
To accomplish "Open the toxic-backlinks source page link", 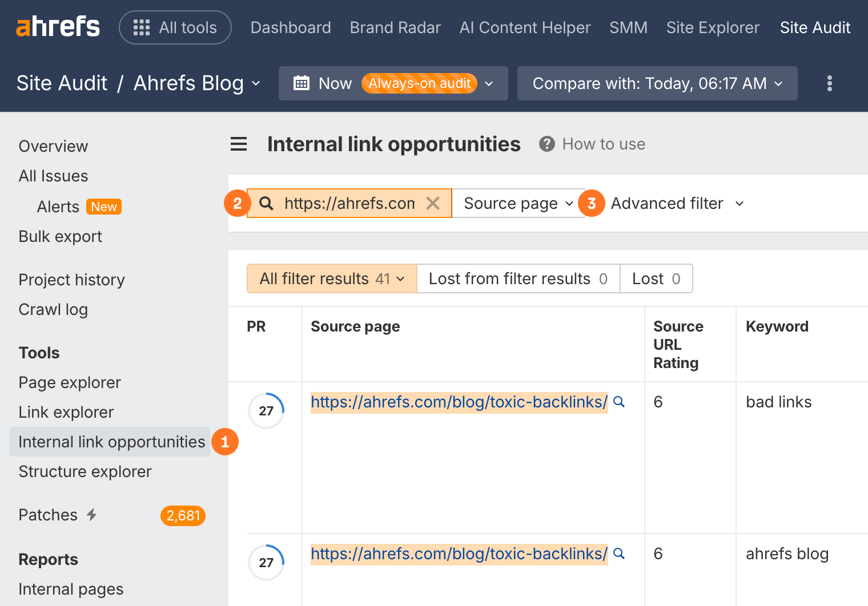I will point(459,402).
